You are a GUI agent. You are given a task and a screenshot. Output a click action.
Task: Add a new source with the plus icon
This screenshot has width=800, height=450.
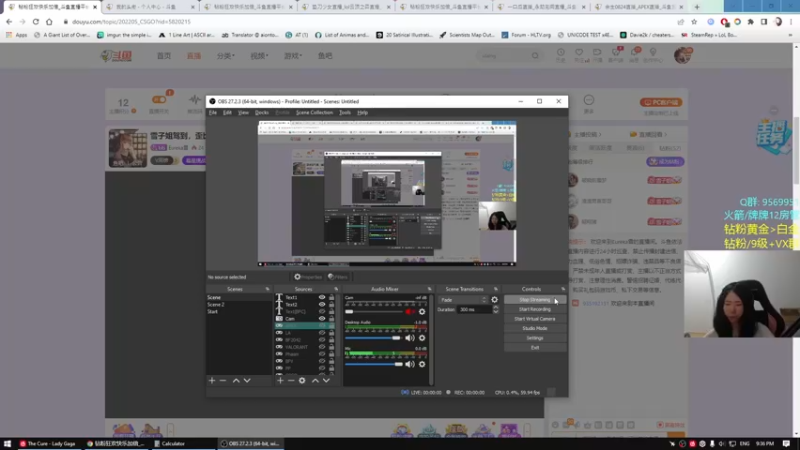(x=280, y=381)
